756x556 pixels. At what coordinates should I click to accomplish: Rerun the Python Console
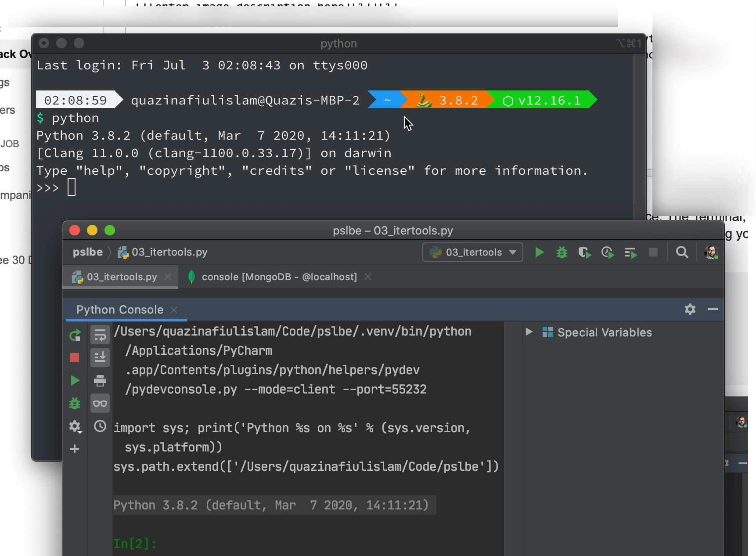[x=75, y=336]
